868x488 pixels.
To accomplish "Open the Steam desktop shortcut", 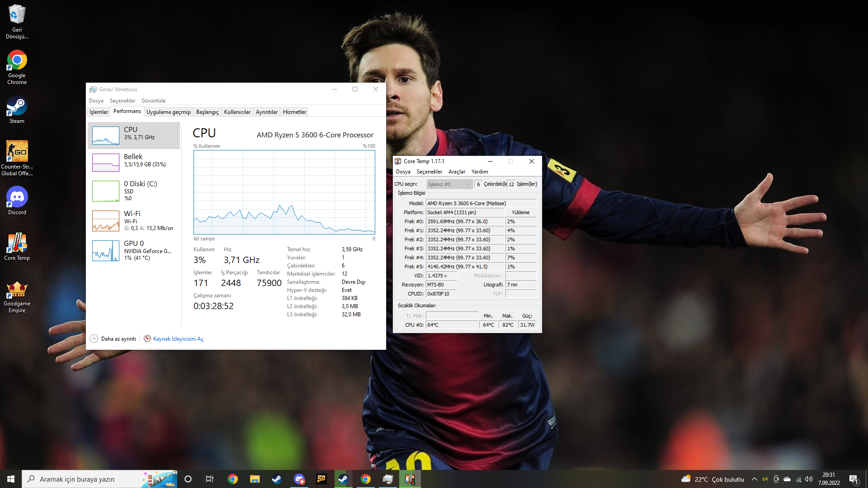I will [17, 110].
